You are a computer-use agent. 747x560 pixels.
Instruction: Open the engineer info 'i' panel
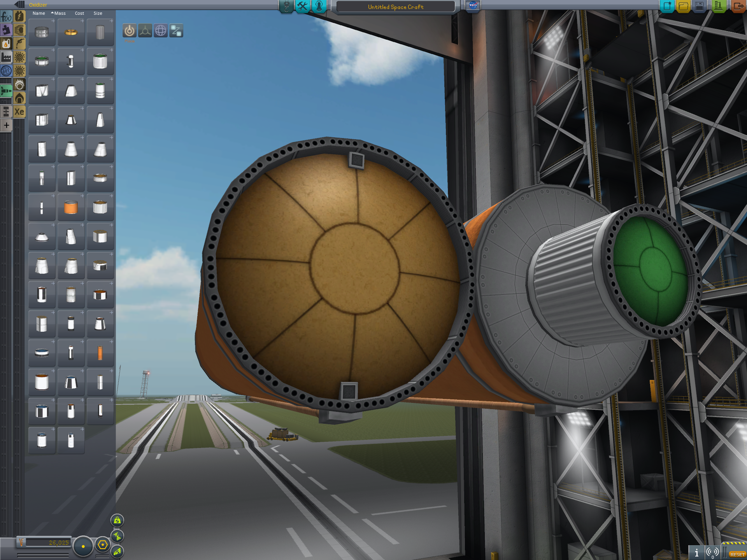pos(696,552)
